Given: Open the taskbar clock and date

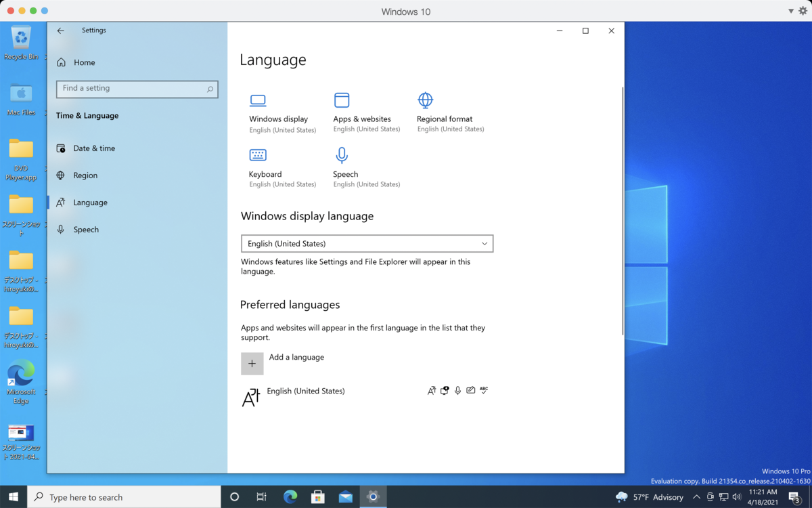Looking at the screenshot, I should (x=763, y=497).
